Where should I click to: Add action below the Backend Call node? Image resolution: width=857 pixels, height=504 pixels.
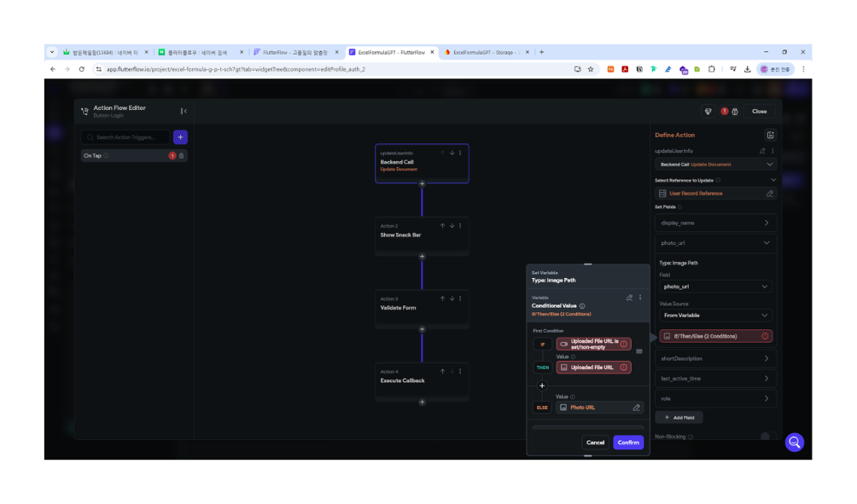tap(422, 183)
